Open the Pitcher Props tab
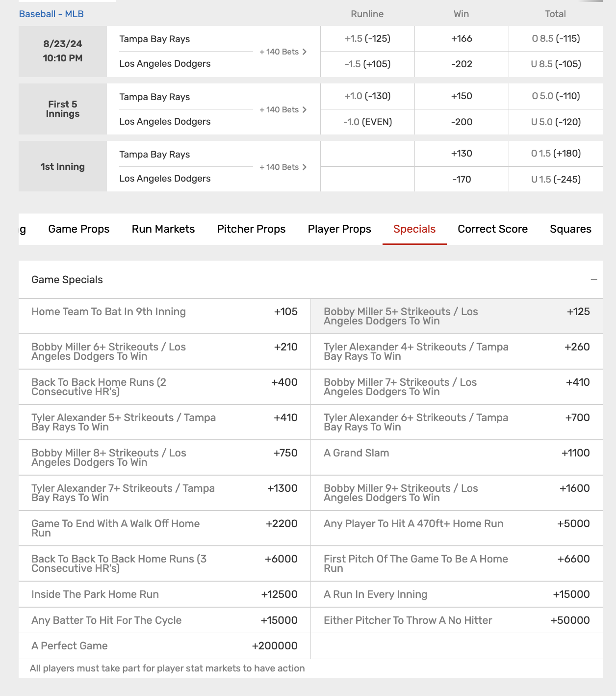This screenshot has height=696, width=616. point(251,229)
